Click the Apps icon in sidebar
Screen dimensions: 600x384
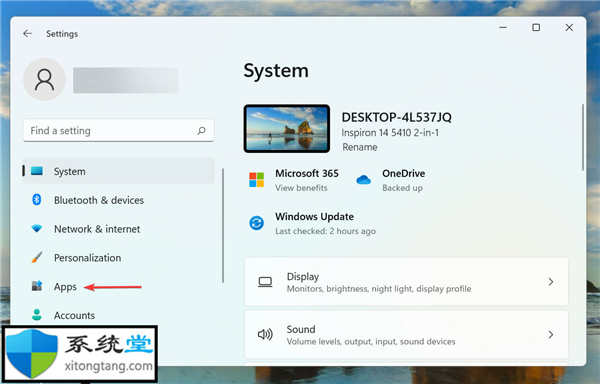(x=37, y=286)
